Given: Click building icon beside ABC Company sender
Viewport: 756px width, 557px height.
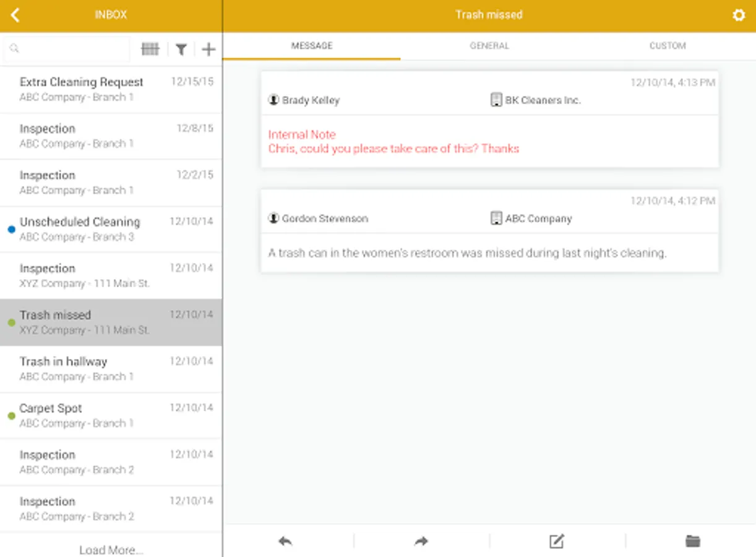Looking at the screenshot, I should (x=496, y=218).
